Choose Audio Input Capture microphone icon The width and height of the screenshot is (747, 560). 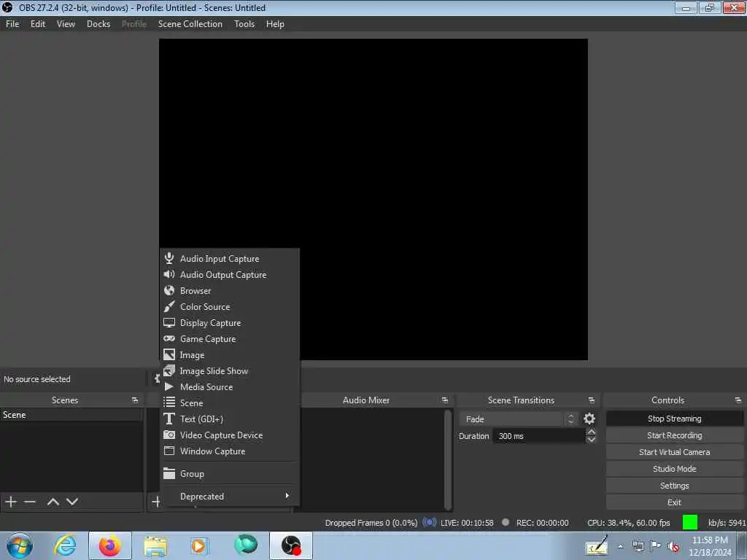[x=169, y=259]
